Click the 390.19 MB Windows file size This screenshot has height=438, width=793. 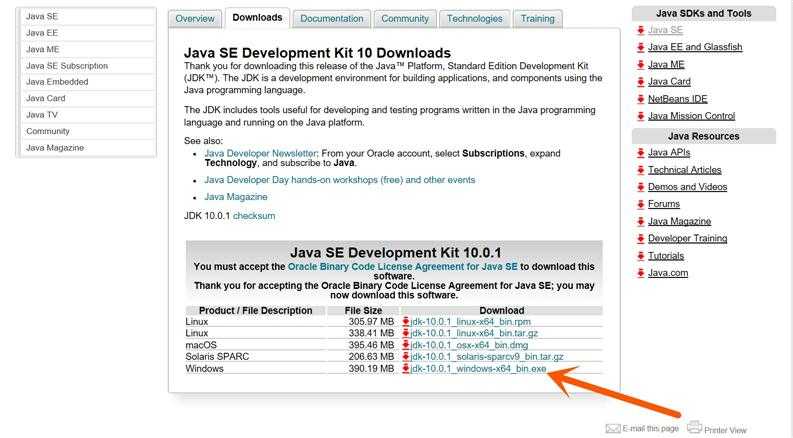(371, 369)
